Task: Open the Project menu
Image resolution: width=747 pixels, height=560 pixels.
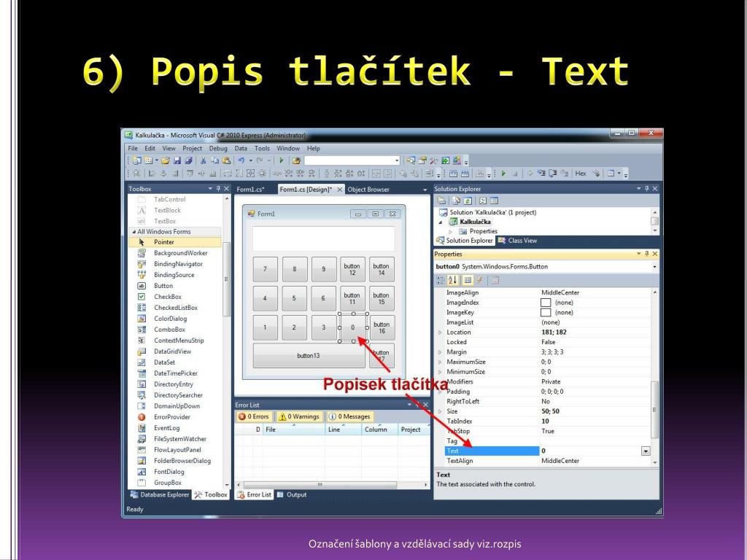Action: click(192, 149)
